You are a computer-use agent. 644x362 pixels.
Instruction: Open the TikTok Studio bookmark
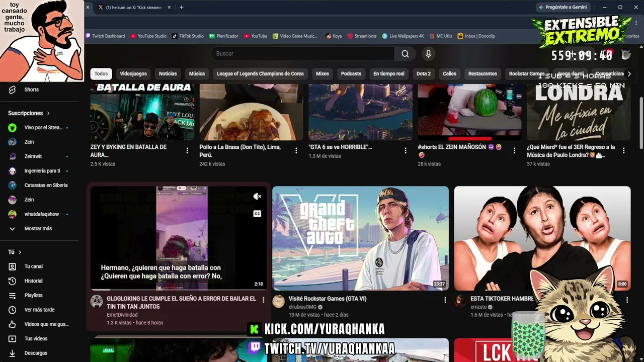coord(188,36)
